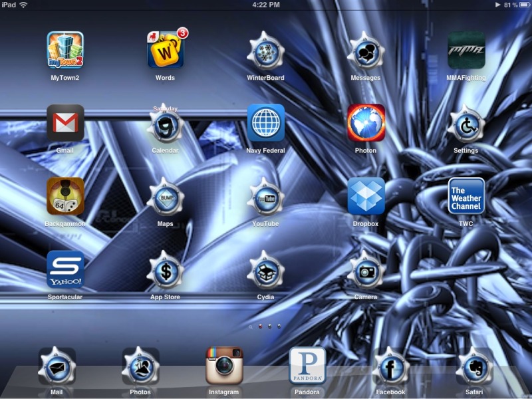Tap the Wi-Fi status icon
The width and height of the screenshot is (532, 399).
coord(23,5)
